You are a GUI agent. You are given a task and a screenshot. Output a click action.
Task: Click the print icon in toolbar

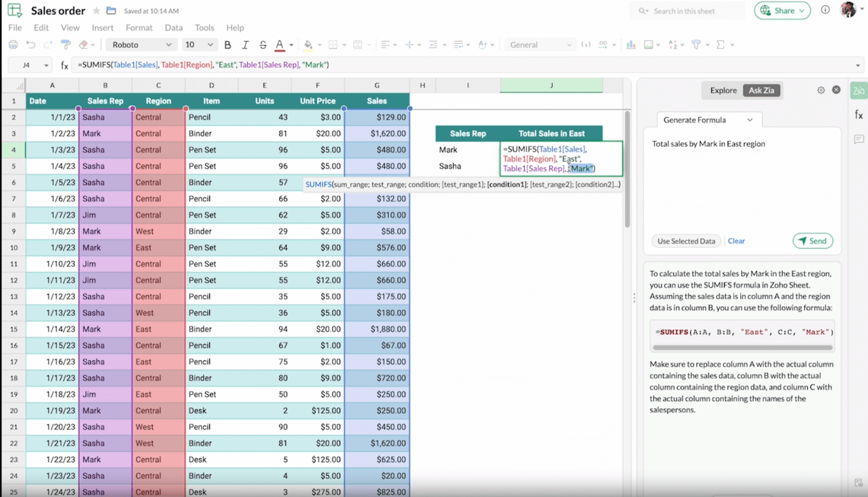pyautogui.click(x=14, y=44)
